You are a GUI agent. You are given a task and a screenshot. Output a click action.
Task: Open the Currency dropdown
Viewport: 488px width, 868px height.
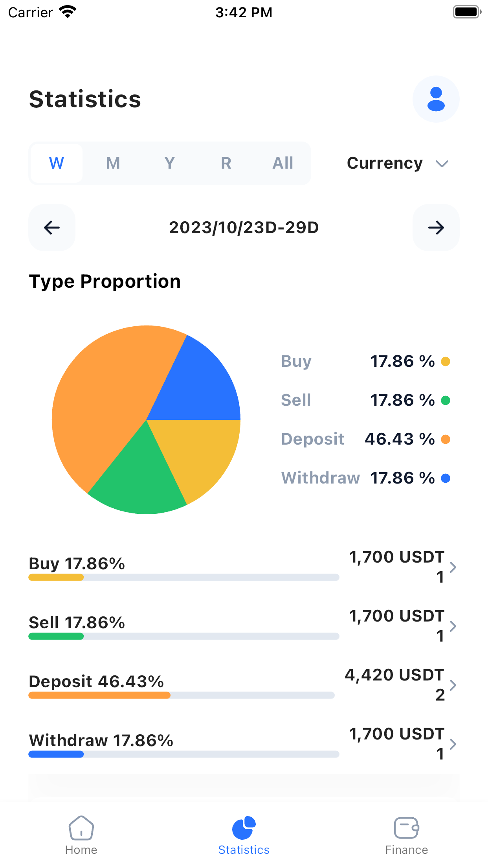tap(398, 163)
